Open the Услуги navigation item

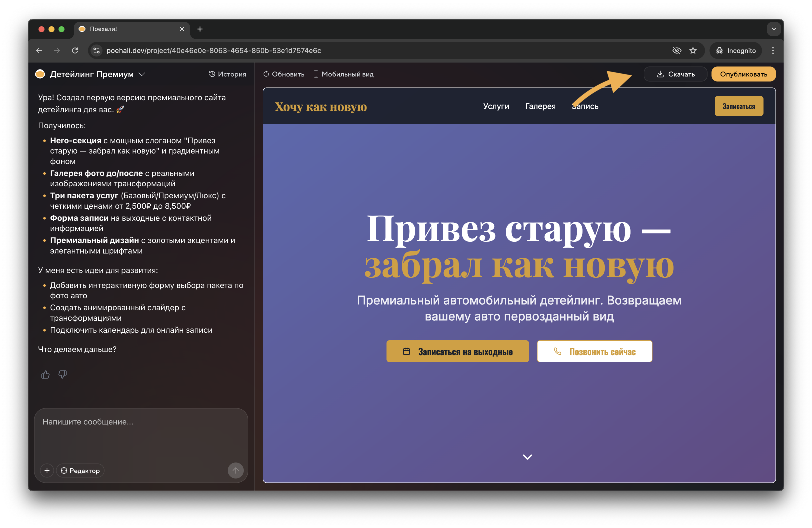[x=496, y=106]
